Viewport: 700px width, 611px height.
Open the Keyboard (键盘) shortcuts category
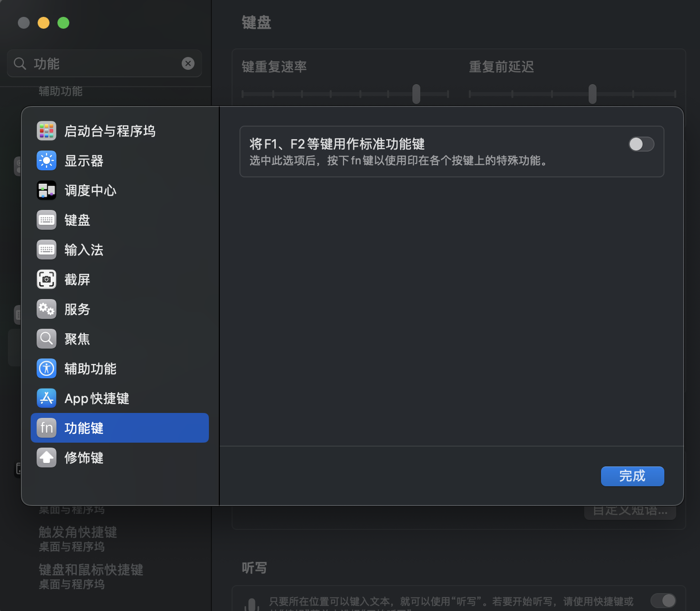(x=77, y=220)
